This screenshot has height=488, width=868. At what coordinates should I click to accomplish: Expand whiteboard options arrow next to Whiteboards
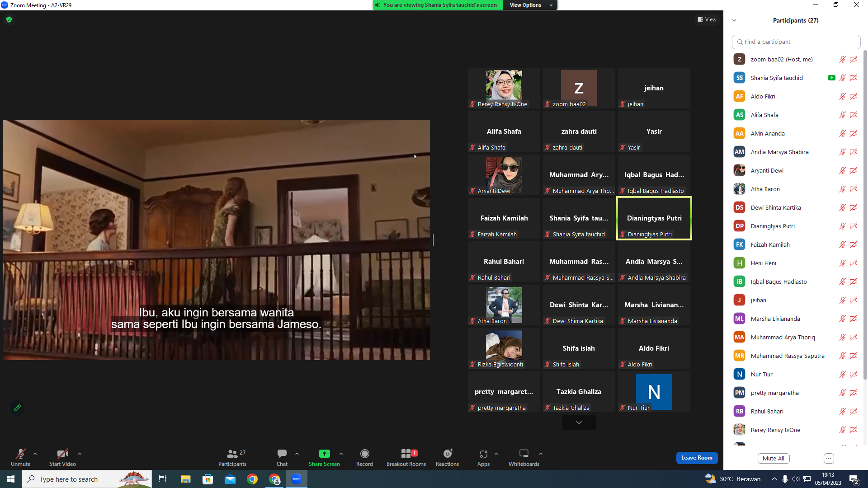541,454
